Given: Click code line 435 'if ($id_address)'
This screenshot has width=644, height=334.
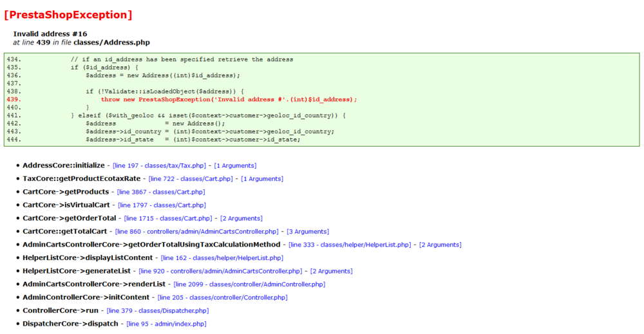Looking at the screenshot, I should click(104, 68).
